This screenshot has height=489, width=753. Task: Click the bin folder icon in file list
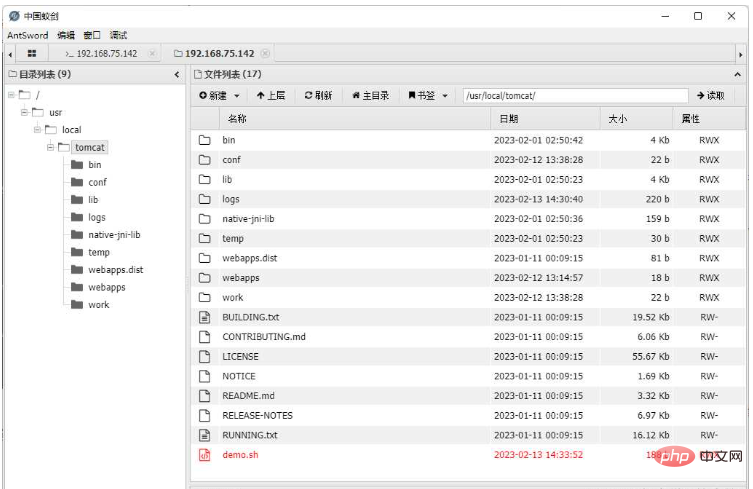click(205, 140)
